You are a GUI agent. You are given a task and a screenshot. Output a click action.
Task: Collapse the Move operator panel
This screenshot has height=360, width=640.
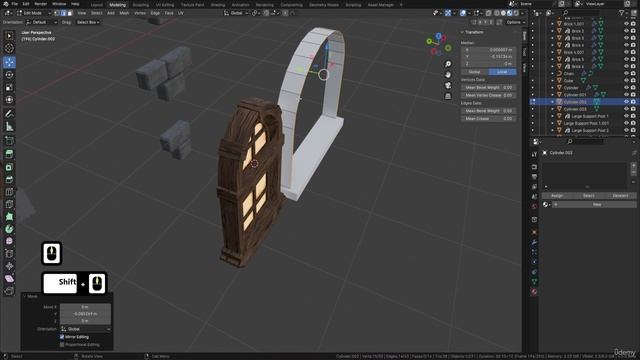24,296
